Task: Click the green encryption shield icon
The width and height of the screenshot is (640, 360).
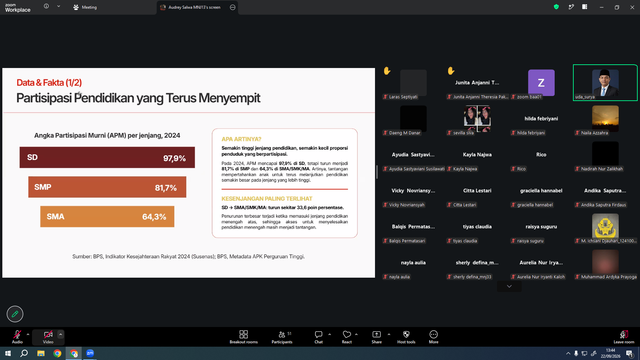Action: (556, 7)
